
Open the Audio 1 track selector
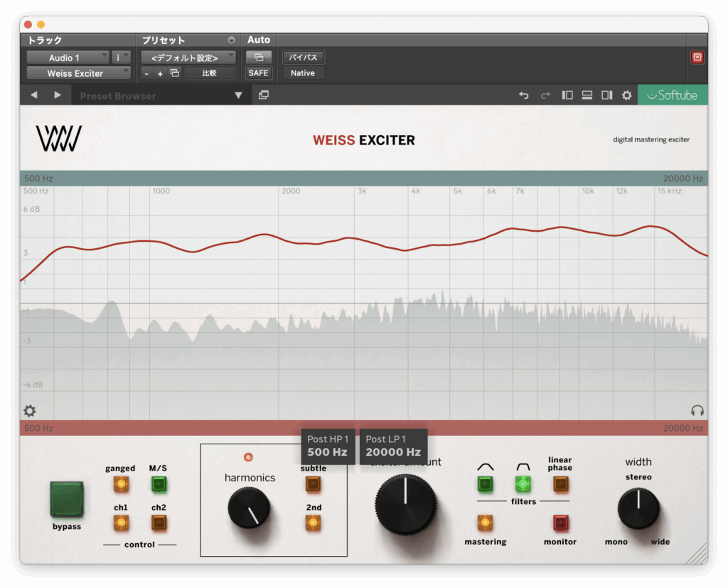click(x=68, y=58)
